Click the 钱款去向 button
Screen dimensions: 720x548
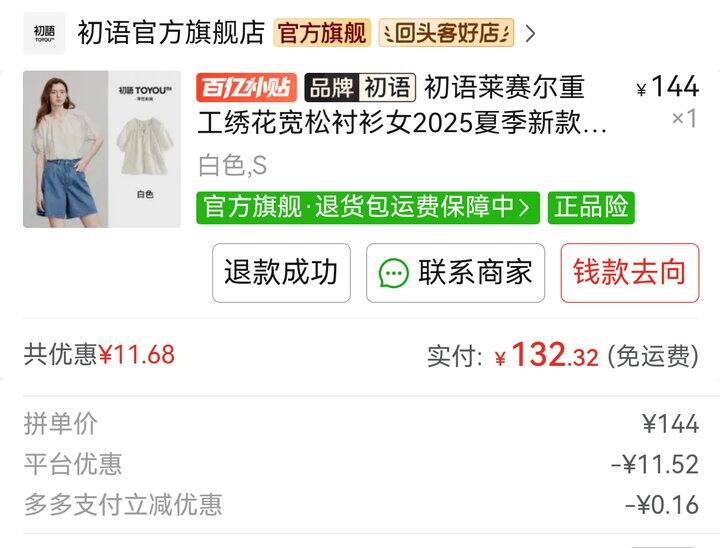point(630,273)
